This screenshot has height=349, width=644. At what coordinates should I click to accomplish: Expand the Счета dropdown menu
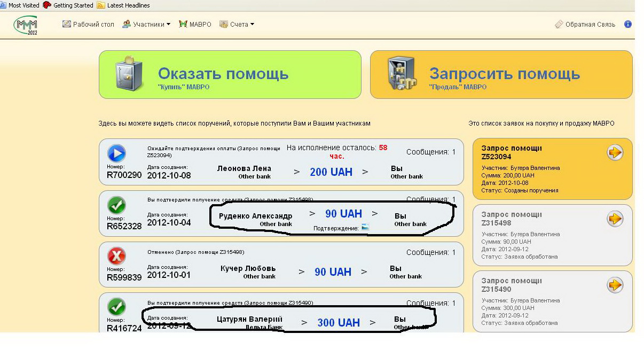[237, 24]
